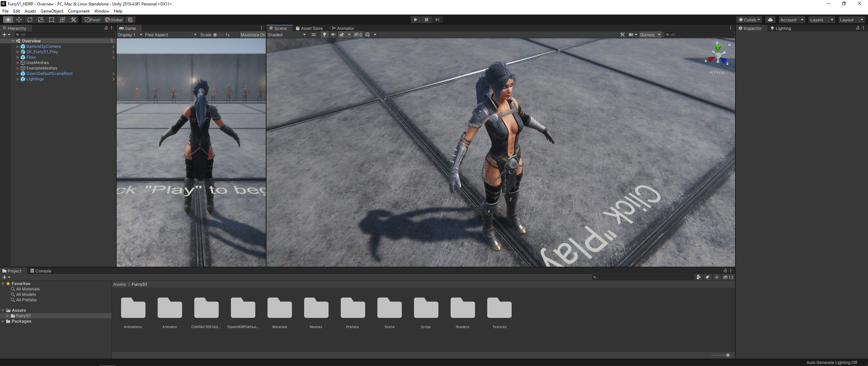
Task: Start Play mode
Action: click(415, 20)
